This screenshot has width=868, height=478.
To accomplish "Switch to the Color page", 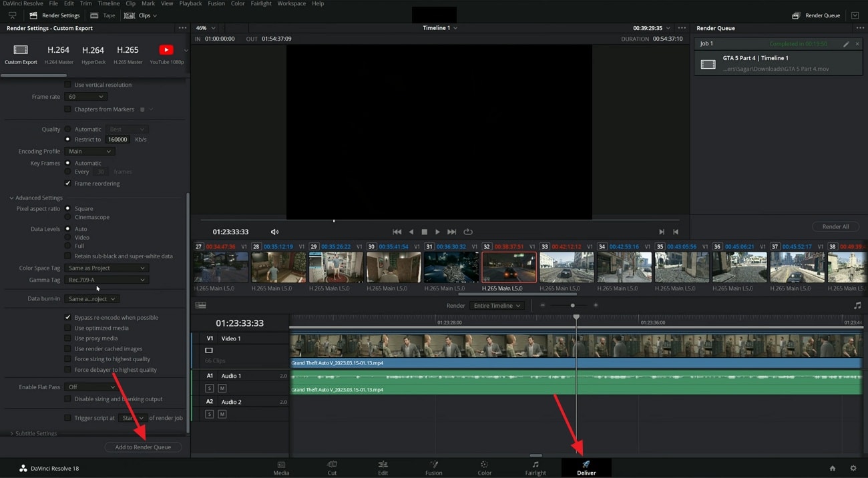I will point(484,467).
